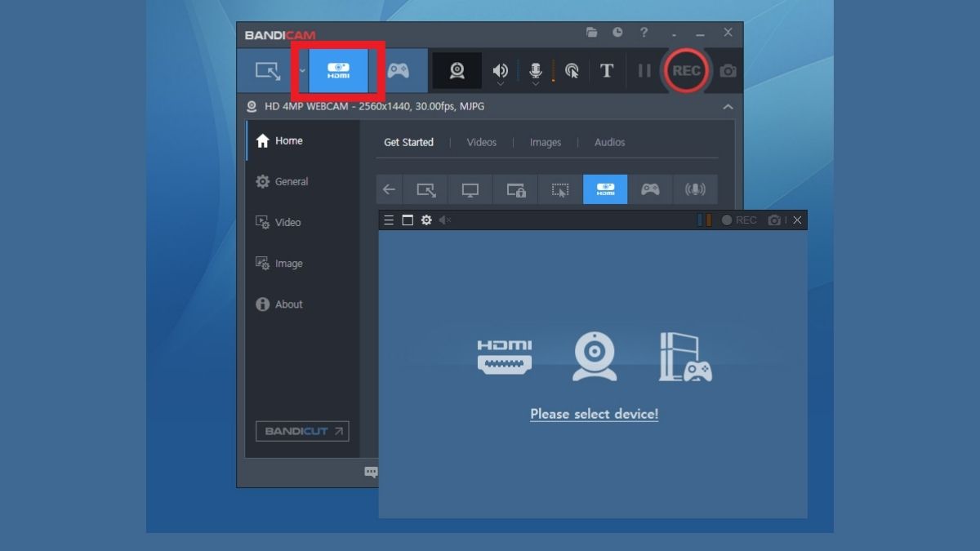The image size is (980, 551).
Task: Open the chat bubble icon at bottom
Action: [371, 472]
